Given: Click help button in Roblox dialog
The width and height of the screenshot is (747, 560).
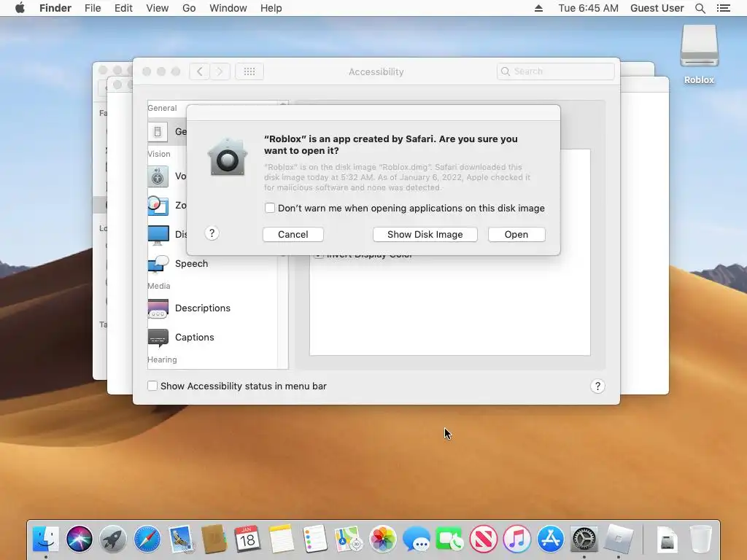Looking at the screenshot, I should tap(212, 233).
